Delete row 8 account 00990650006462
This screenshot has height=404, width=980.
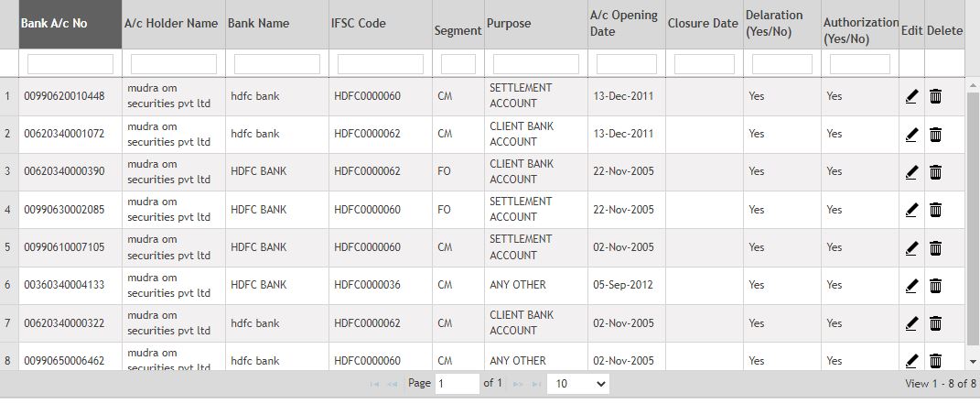936,361
